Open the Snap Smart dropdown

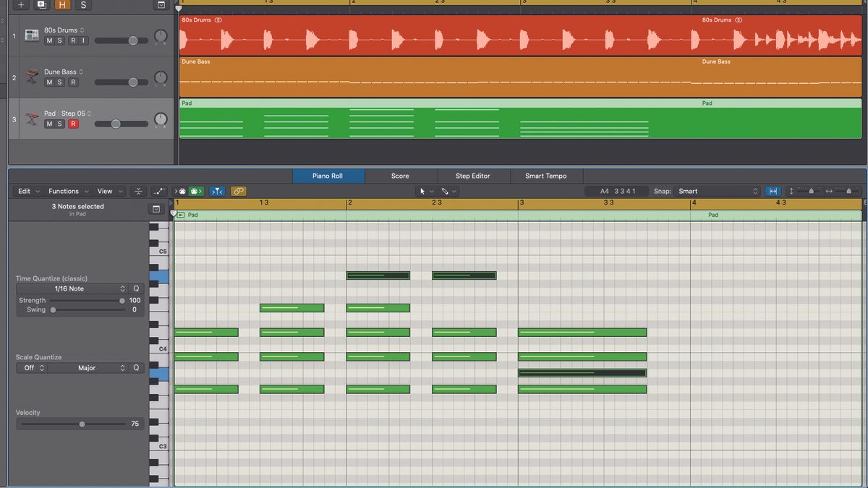click(x=716, y=191)
